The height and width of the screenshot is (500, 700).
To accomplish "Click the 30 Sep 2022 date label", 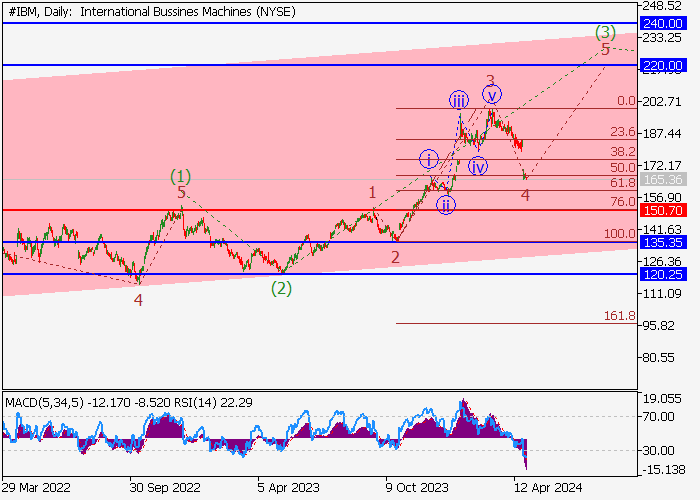I will click(x=165, y=488).
